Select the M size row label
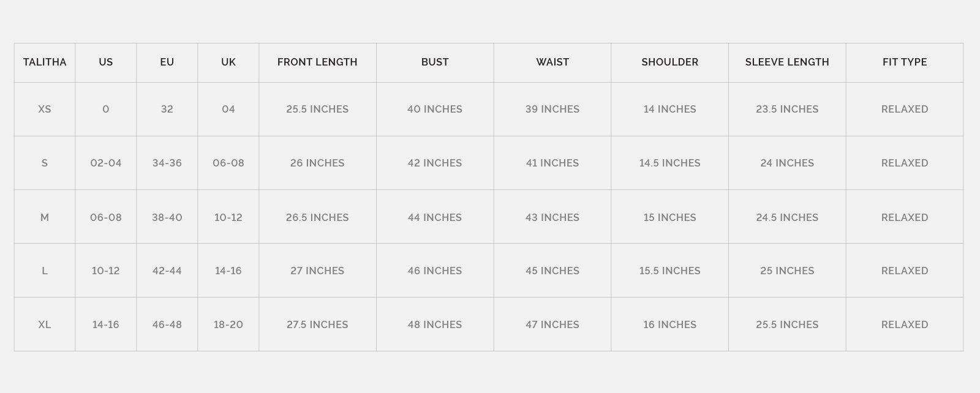The image size is (980, 393). [45, 217]
